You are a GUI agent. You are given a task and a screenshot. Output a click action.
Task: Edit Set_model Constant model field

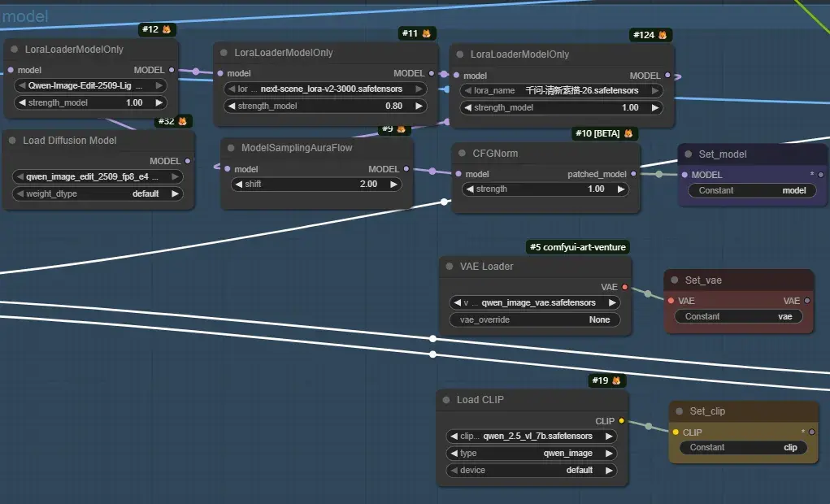tap(752, 190)
